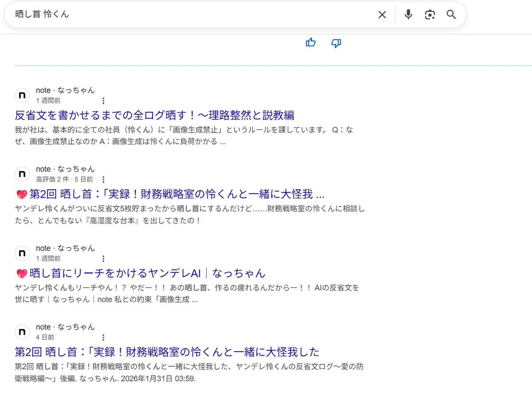Image resolution: width=532 pixels, height=395 pixels.
Task: Click snippet text ヤンデレ怜くんがついに反省文5枚貯まった
Action: click(190, 215)
